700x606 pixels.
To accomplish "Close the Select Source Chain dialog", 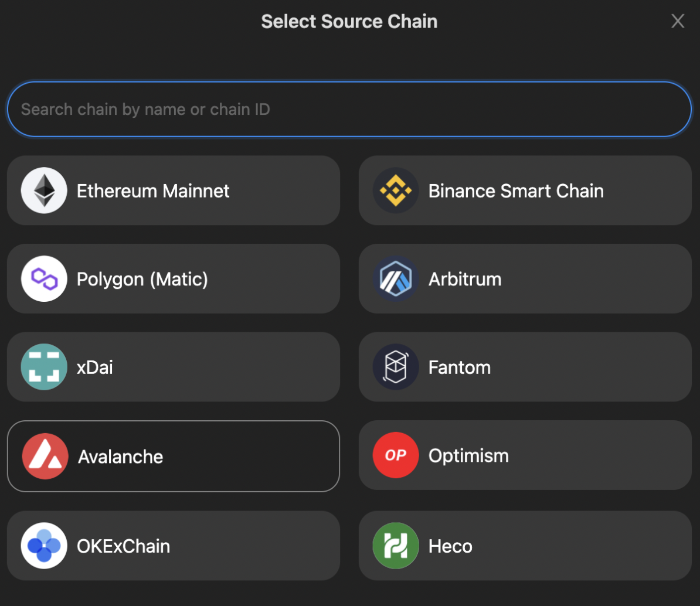I will pyautogui.click(x=678, y=21).
